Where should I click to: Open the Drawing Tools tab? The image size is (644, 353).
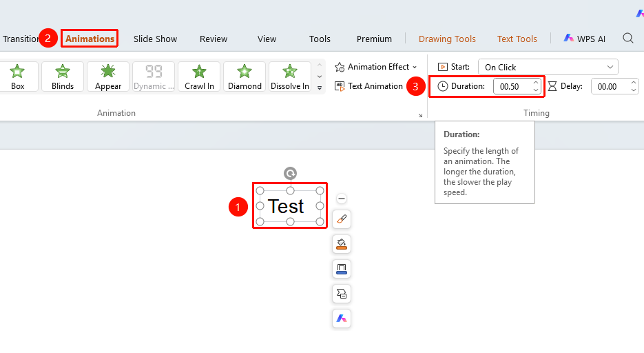tap(447, 39)
